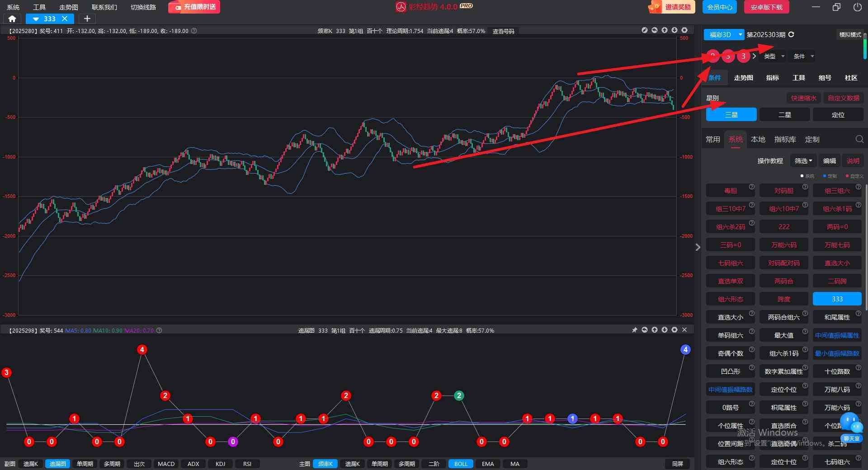Open the 福彩3D lottery dropdown
This screenshot has height=470, width=868.
724,35
